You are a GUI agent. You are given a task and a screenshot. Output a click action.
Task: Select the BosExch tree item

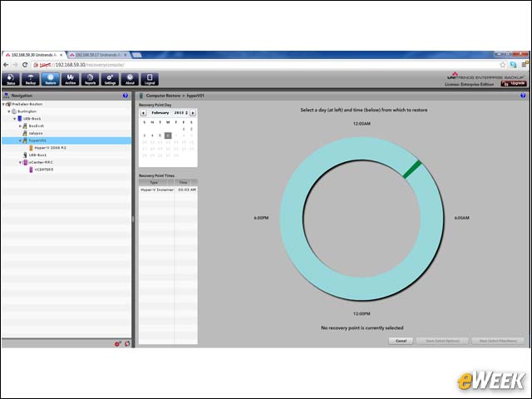pyautogui.click(x=37, y=126)
